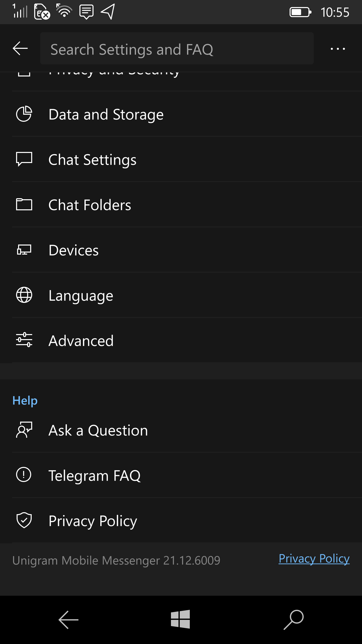Open the Telegram FAQ item
Screen dimensions: 362x644
[x=187, y=475]
